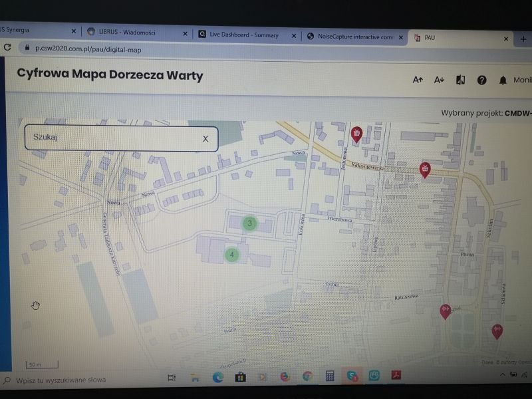Select the shop marker near Jesionowa street
The height and width of the screenshot is (399, 532).
coord(358,134)
